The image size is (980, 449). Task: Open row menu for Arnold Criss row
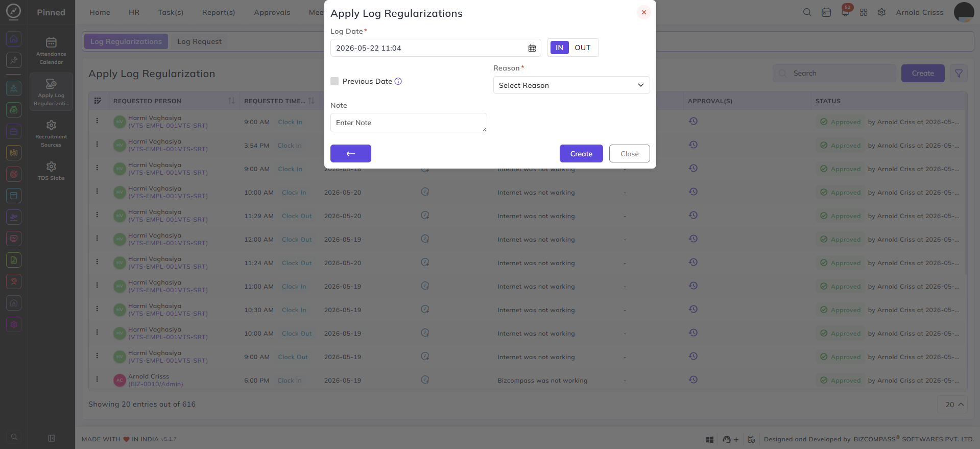[x=97, y=379]
